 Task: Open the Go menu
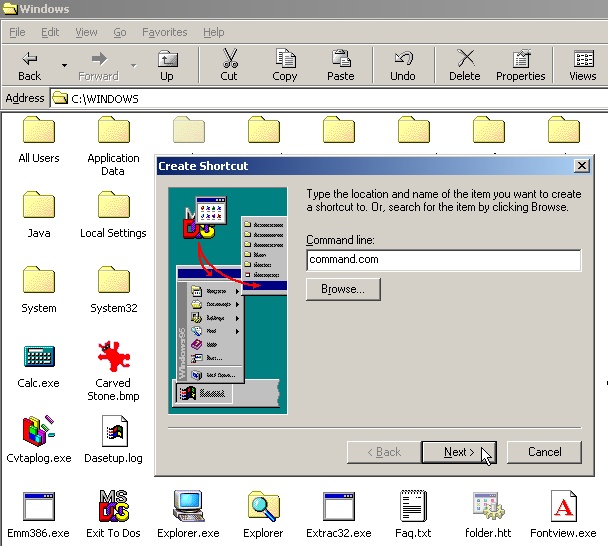pyautogui.click(x=120, y=32)
